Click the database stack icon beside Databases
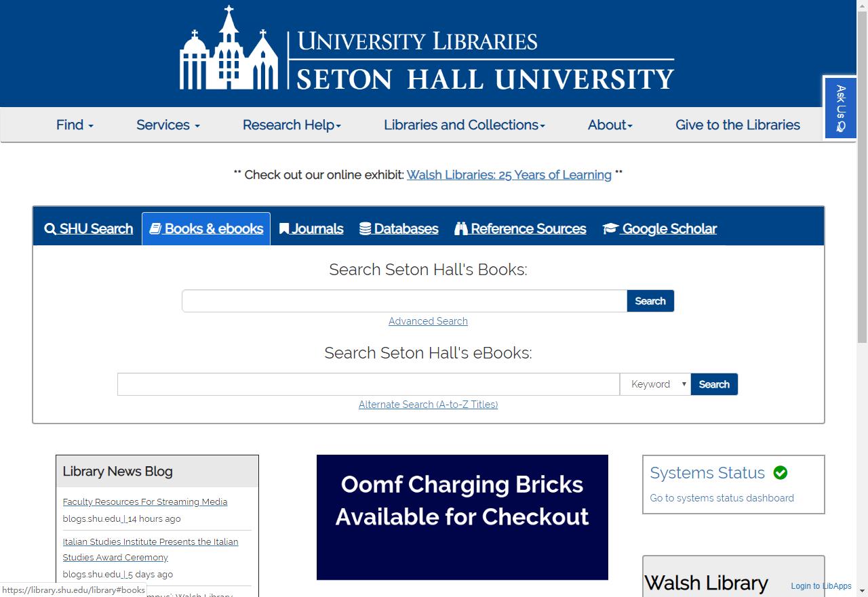 pos(366,229)
